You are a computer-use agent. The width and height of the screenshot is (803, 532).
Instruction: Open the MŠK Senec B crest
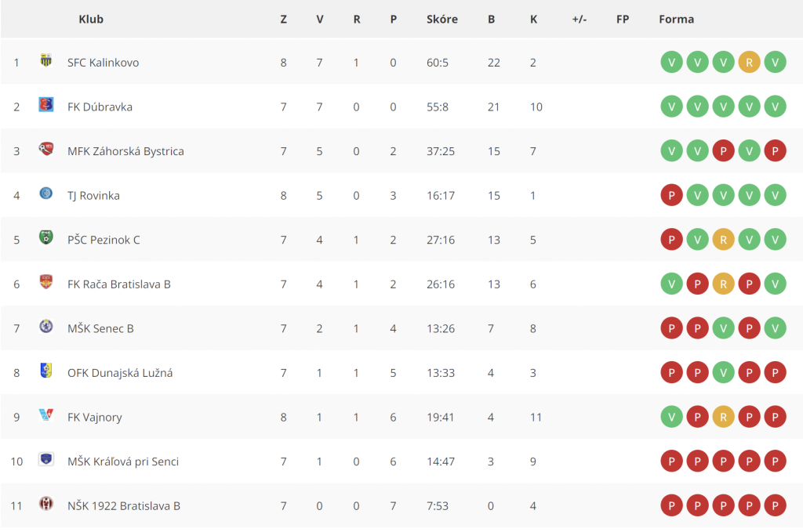(x=46, y=326)
